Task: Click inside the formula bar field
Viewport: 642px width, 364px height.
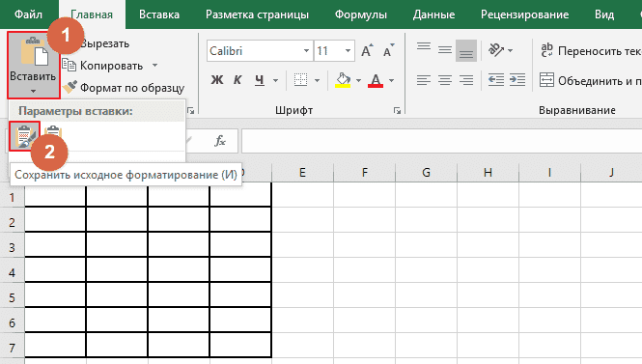Action: [442, 141]
